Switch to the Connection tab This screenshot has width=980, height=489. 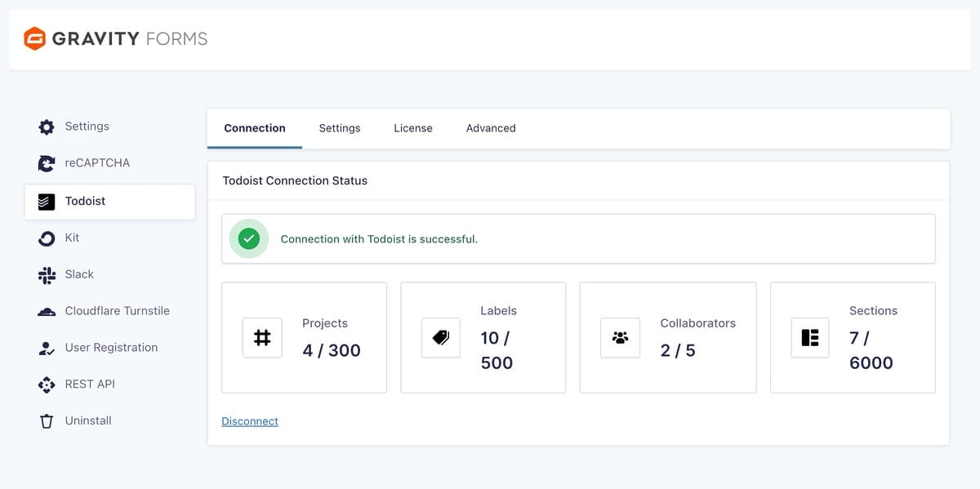point(255,128)
